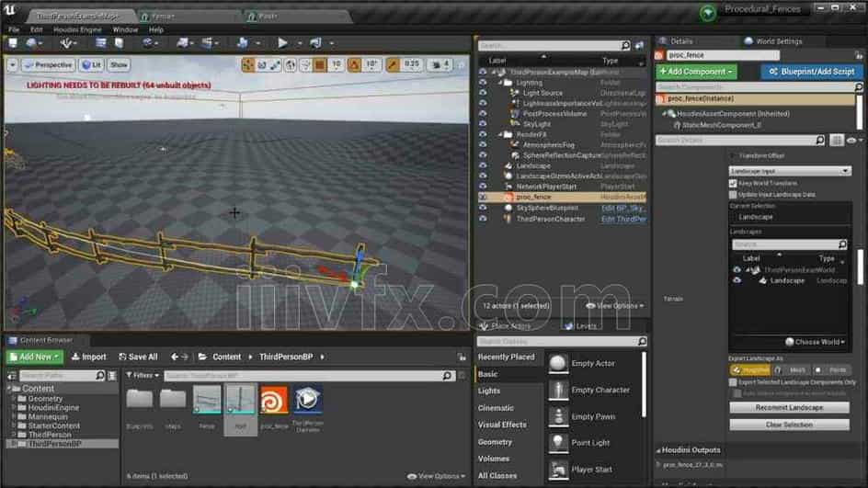This screenshot has height=488, width=868.
Task: Toggle visibility of AtmosphericFog in outliner
Action: tap(483, 145)
